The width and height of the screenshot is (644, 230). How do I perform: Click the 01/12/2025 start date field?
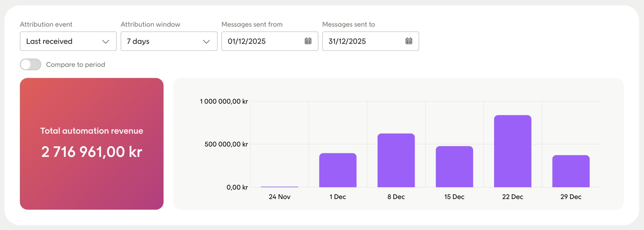(262, 41)
